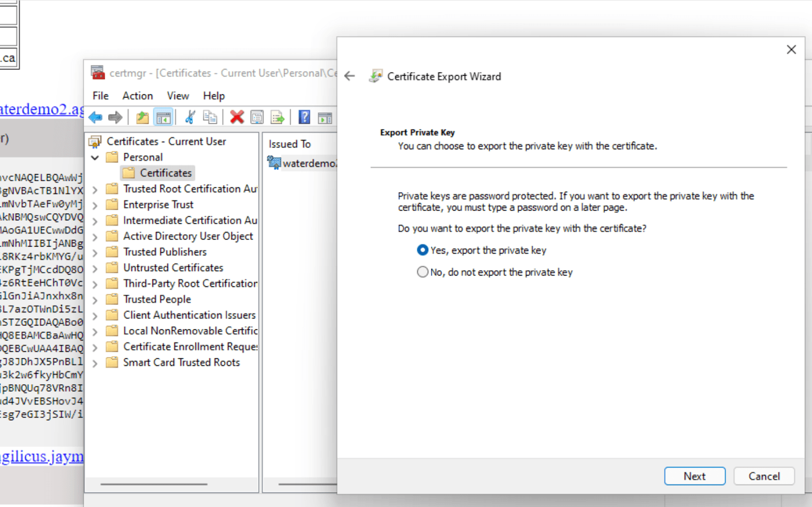The height and width of the screenshot is (507, 812).
Task: Expand Trusted Root Certification Authorities node
Action: pos(95,190)
